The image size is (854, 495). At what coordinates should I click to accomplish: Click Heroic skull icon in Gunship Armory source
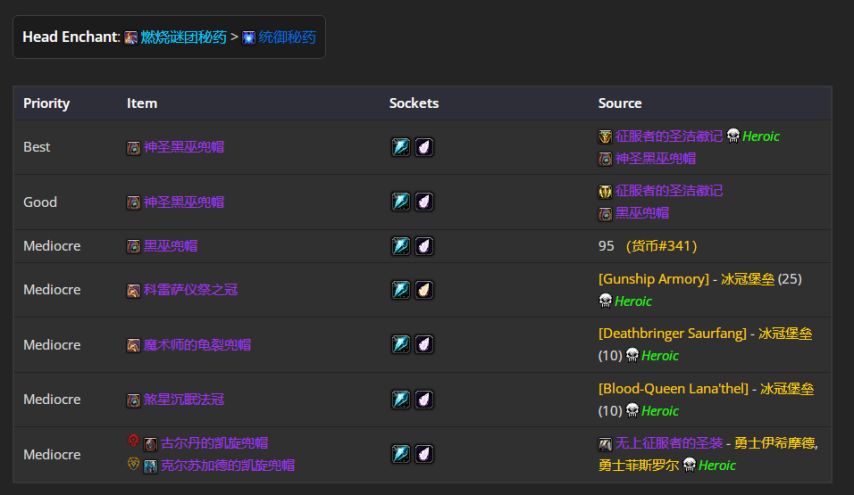click(605, 301)
